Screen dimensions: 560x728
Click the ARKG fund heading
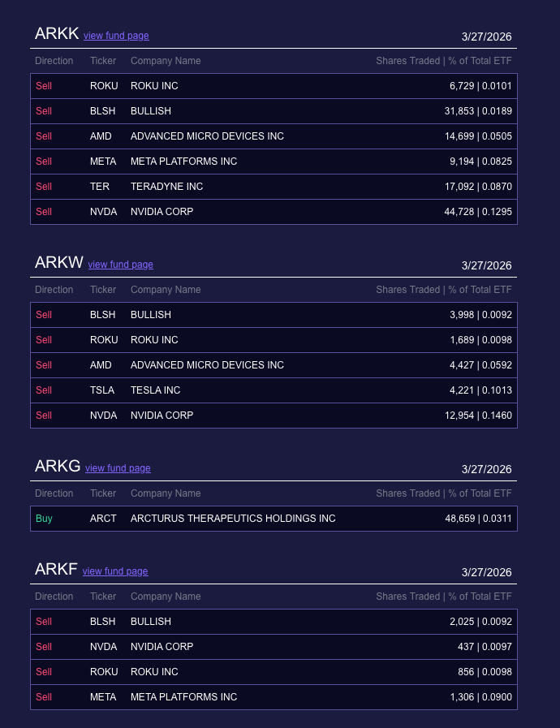click(x=58, y=467)
